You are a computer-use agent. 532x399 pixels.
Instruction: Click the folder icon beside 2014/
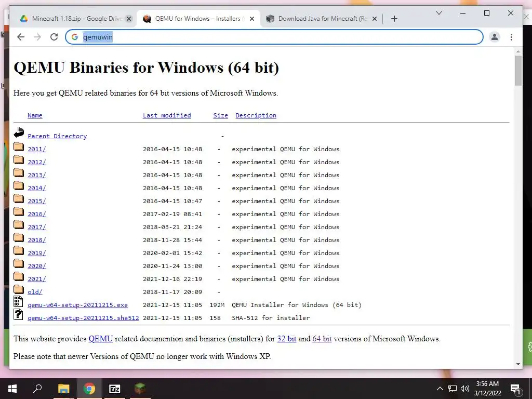(19, 185)
